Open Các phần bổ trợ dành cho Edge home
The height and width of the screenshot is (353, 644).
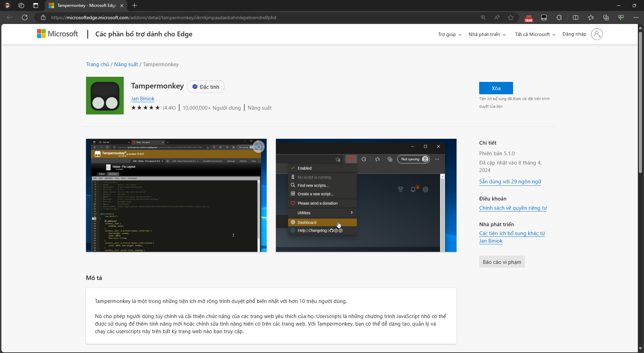coord(144,34)
